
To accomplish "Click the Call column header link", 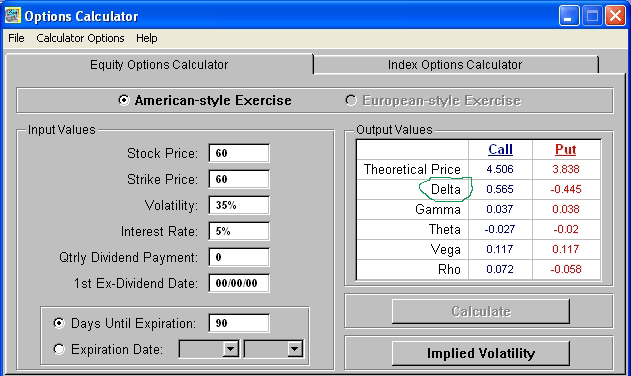I will pyautogui.click(x=500, y=149).
